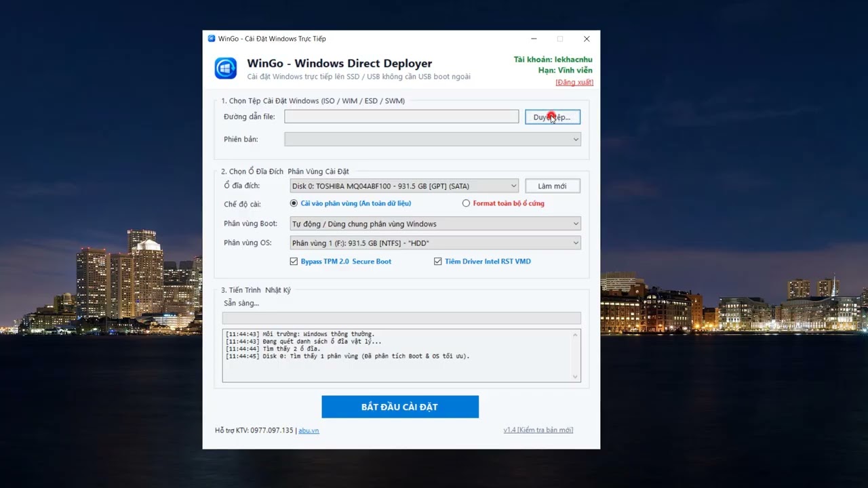Click log line 'Môi trường: Windows thông thường'
This screenshot has width=868, height=488.
tap(300, 334)
